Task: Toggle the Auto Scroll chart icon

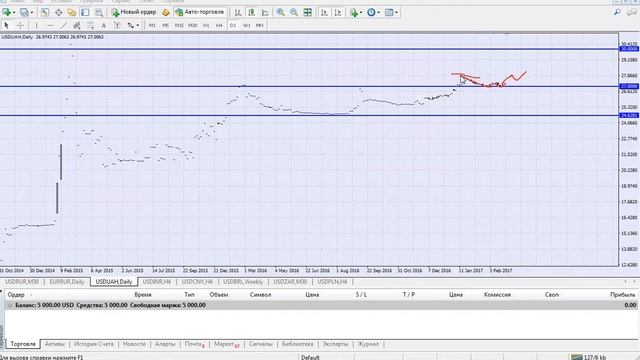Action: click(x=324, y=13)
